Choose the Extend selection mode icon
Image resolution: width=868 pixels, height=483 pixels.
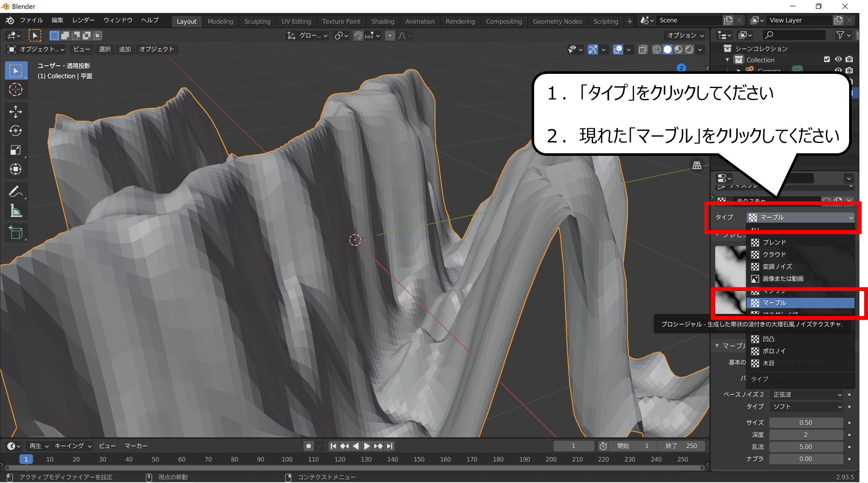coord(65,35)
